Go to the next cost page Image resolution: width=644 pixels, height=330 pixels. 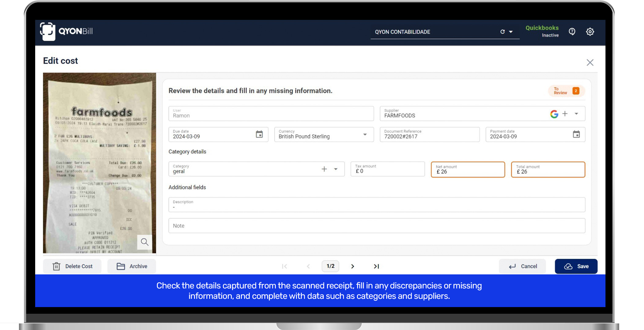point(353,266)
